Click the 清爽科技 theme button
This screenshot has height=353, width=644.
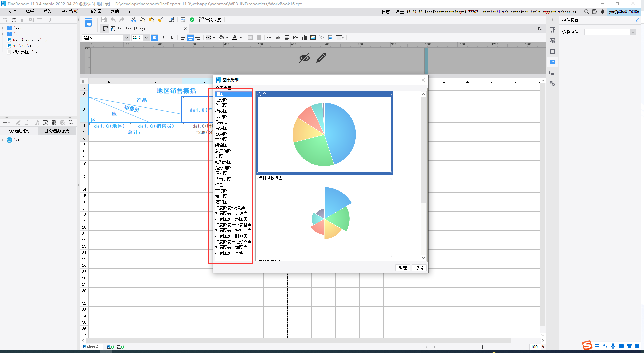tap(210, 20)
